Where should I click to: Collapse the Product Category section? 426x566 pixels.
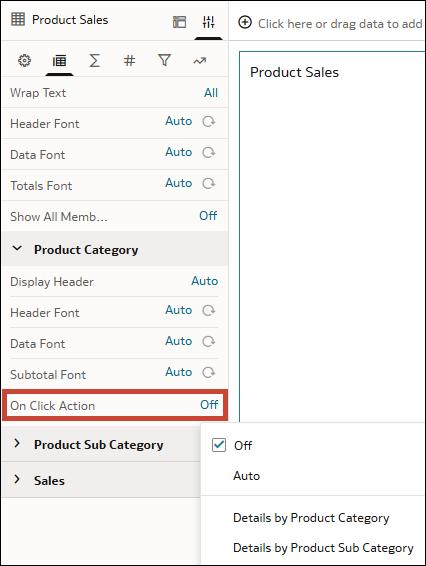(x=17, y=249)
